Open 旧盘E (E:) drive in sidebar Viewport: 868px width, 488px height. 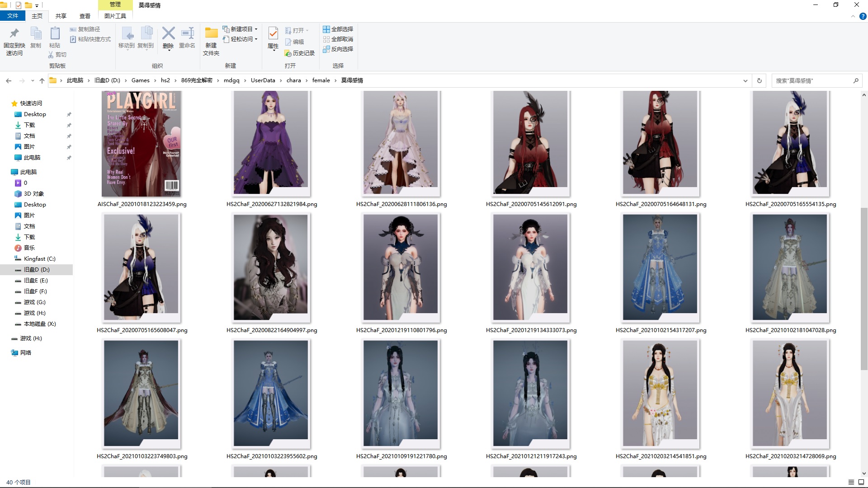(x=36, y=281)
